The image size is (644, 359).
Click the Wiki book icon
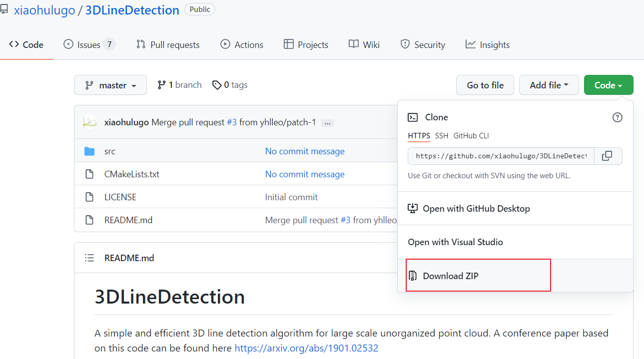[x=353, y=44]
